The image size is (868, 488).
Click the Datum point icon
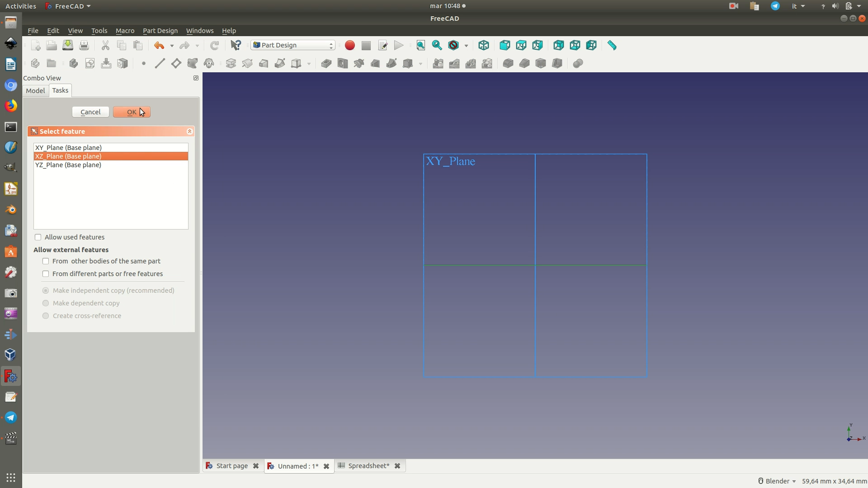click(144, 63)
